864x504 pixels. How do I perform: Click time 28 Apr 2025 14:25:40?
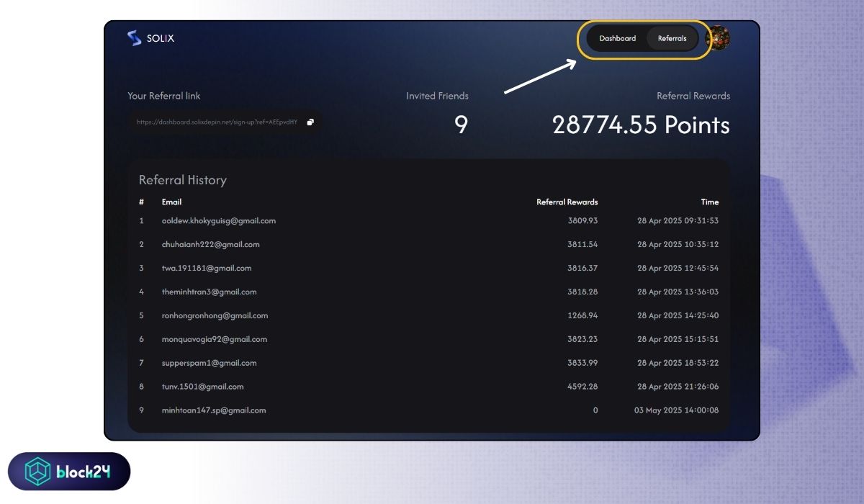coord(678,316)
